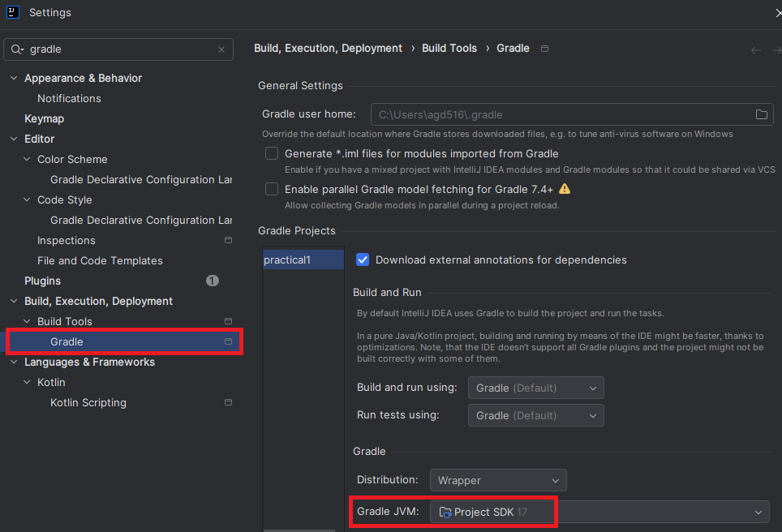
Task: Collapse the Appearance & Behavior section
Action: click(12, 78)
